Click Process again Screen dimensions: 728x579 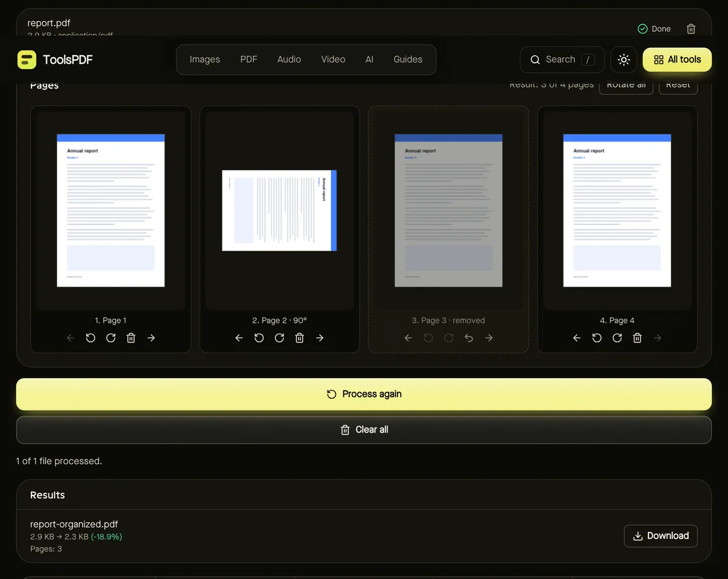[x=364, y=394]
